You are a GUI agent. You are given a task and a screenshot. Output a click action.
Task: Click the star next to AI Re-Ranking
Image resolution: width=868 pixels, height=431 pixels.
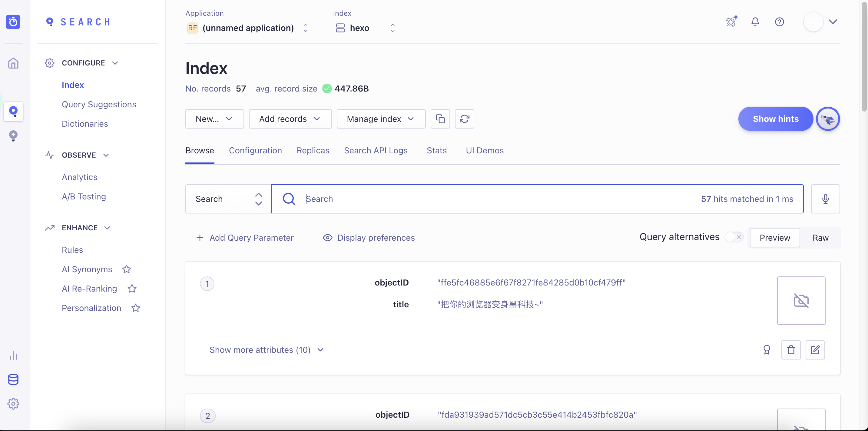click(132, 289)
